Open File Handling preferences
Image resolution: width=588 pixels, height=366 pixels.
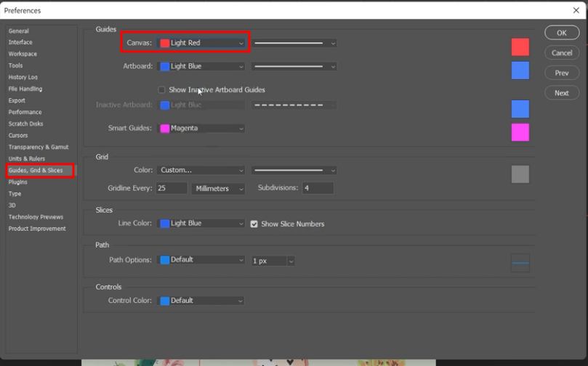(x=25, y=89)
